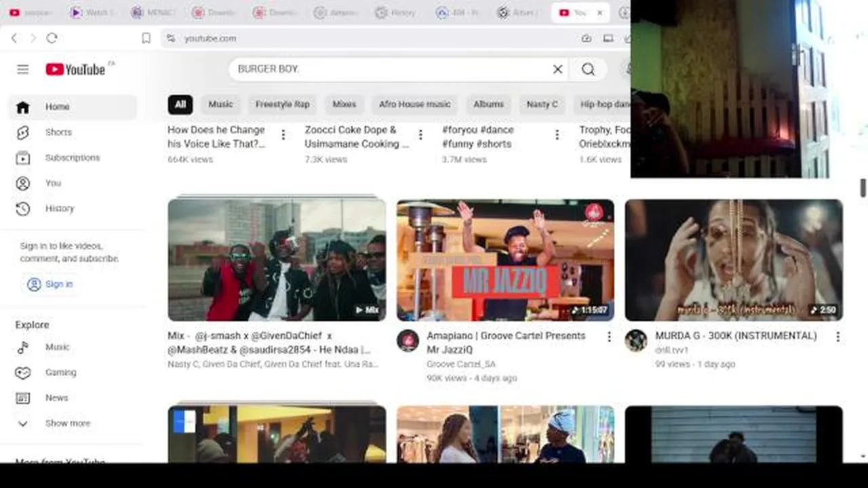Reload the page with the refresh icon
The height and width of the screenshot is (488, 868).
click(x=52, y=39)
